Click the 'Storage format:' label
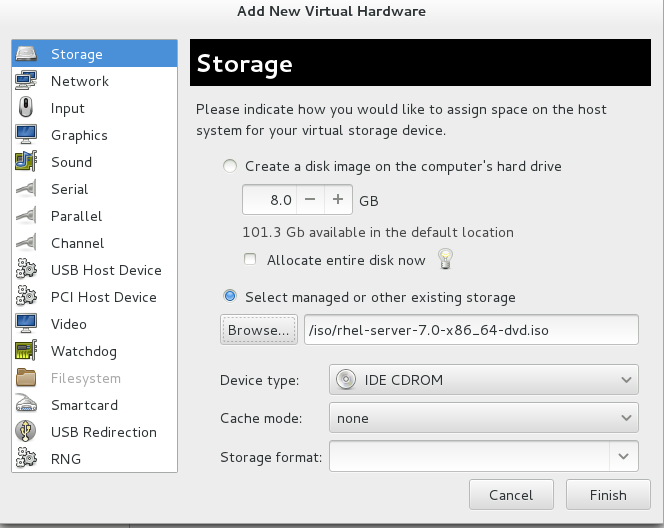Image resolution: width=664 pixels, height=528 pixels. coord(271,457)
